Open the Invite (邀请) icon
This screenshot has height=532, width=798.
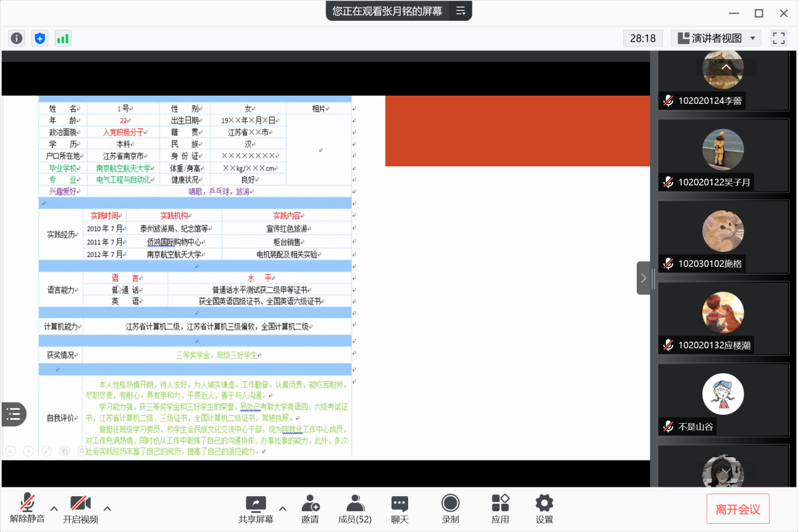click(x=310, y=509)
